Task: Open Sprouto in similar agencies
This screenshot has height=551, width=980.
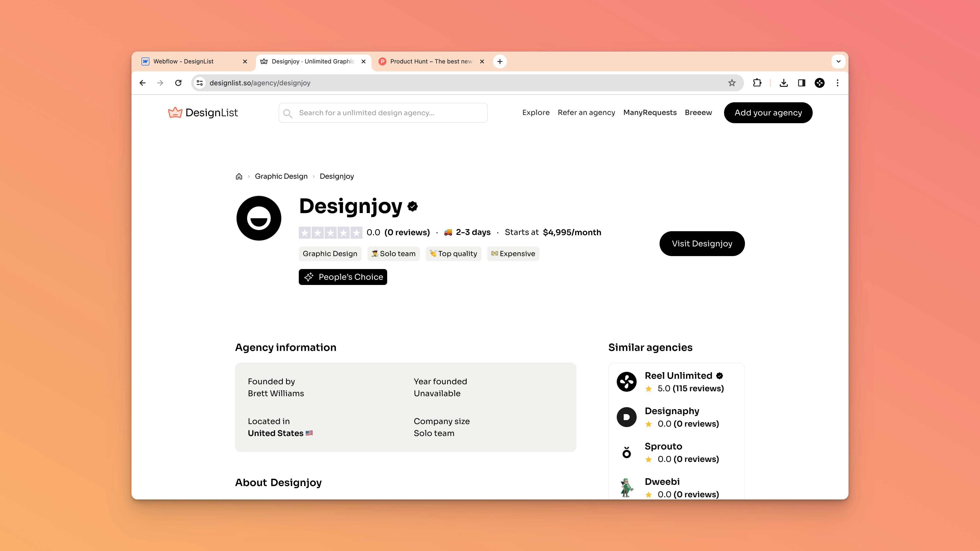Action: pos(664,446)
